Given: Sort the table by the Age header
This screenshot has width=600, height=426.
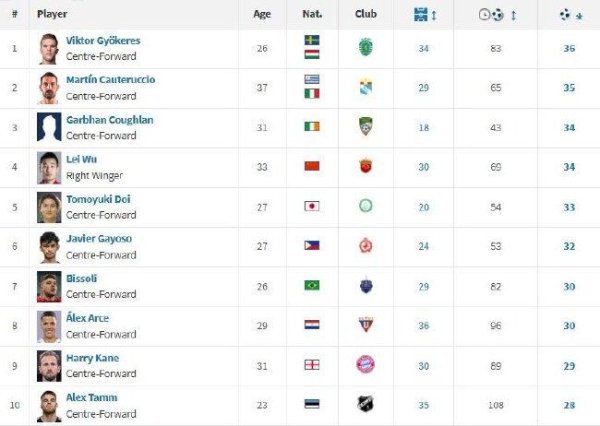Looking at the screenshot, I should point(262,14).
